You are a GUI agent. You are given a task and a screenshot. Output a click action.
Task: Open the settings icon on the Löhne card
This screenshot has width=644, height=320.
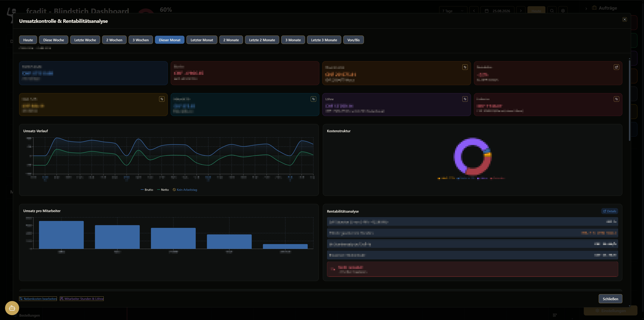pos(465,99)
